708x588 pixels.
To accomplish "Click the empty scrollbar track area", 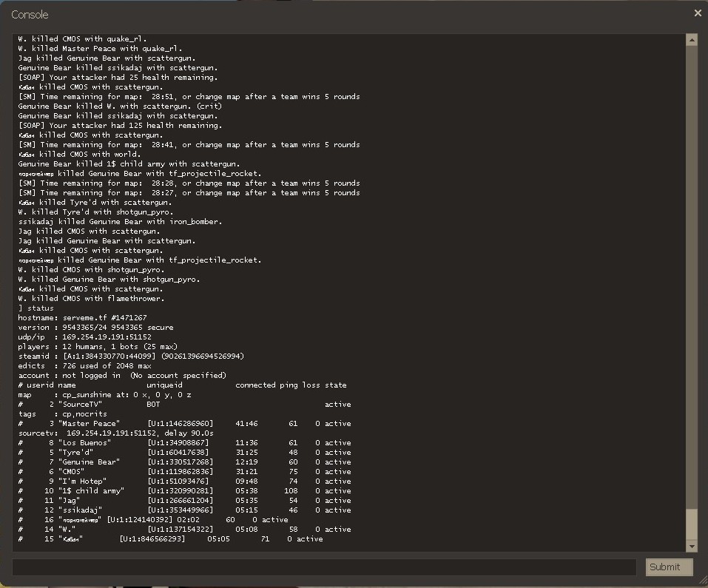I will tap(692, 274).
